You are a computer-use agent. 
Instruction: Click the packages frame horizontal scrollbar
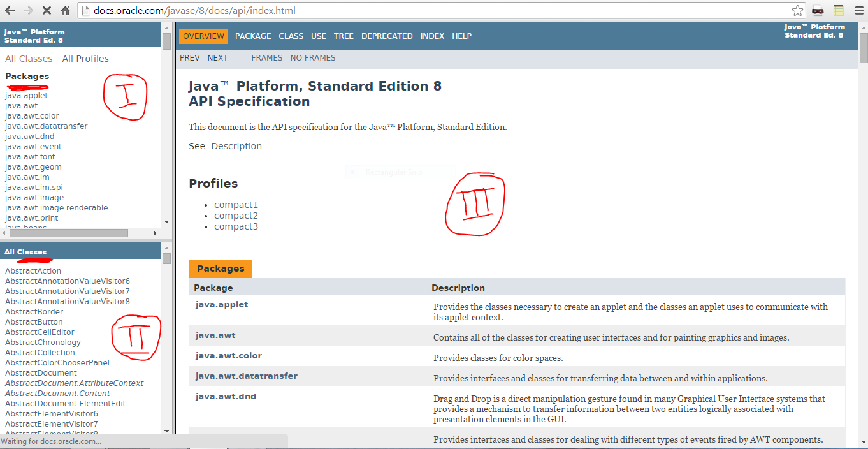(x=68, y=233)
